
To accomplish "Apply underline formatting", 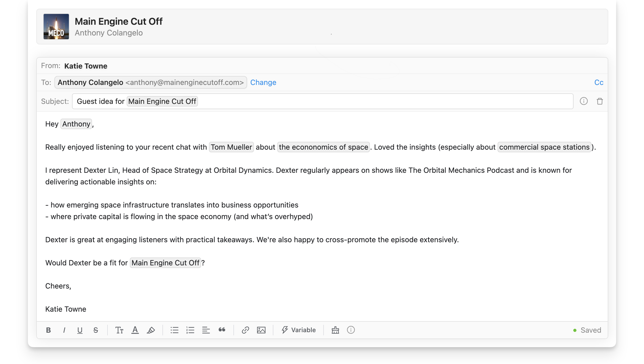I will pyautogui.click(x=80, y=330).
